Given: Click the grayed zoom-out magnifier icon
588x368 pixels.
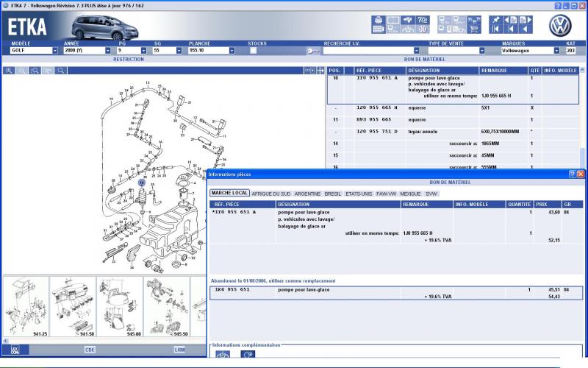Looking at the screenshot, I should pyautogui.click(x=22, y=71).
